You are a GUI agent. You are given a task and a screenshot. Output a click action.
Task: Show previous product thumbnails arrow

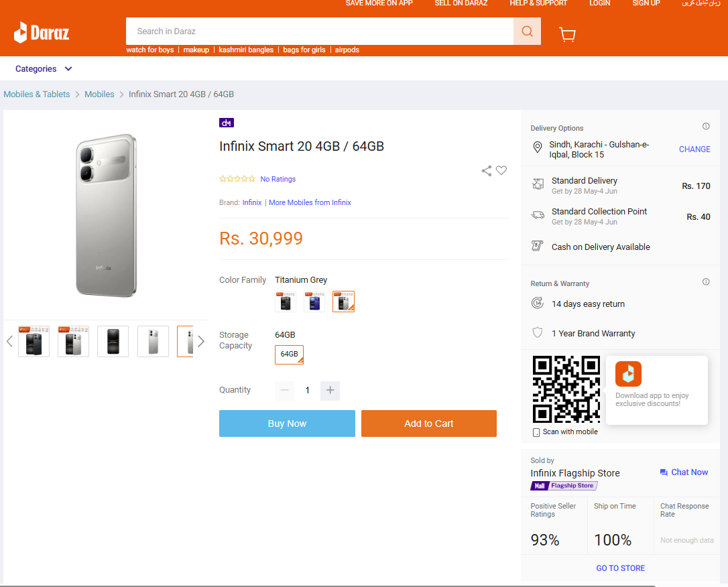9,342
